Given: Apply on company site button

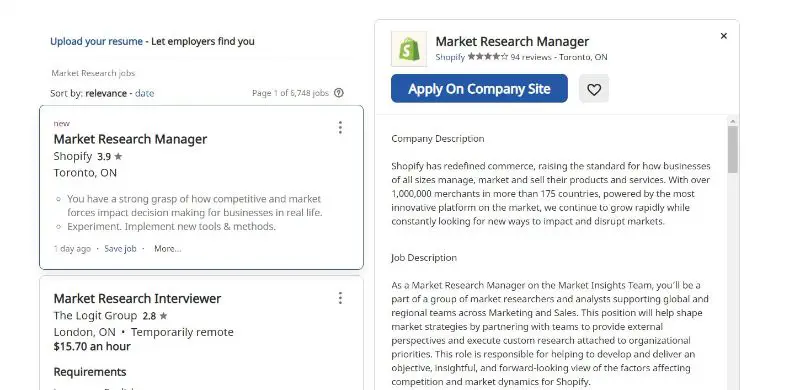Looking at the screenshot, I should point(479,88).
